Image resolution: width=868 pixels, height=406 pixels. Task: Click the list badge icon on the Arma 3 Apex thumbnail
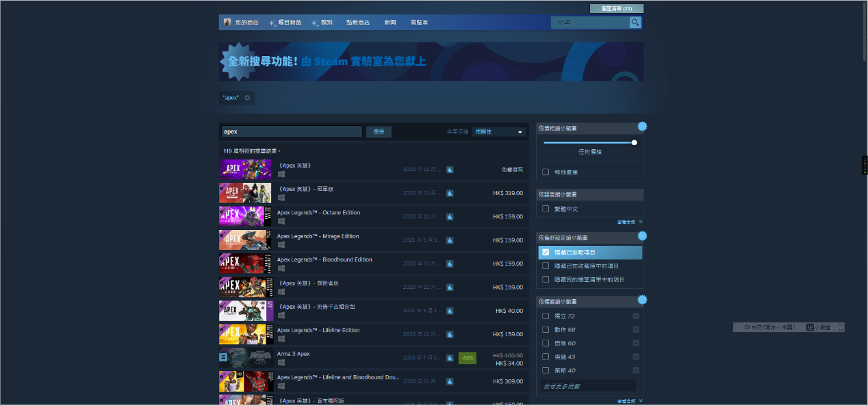point(223,357)
